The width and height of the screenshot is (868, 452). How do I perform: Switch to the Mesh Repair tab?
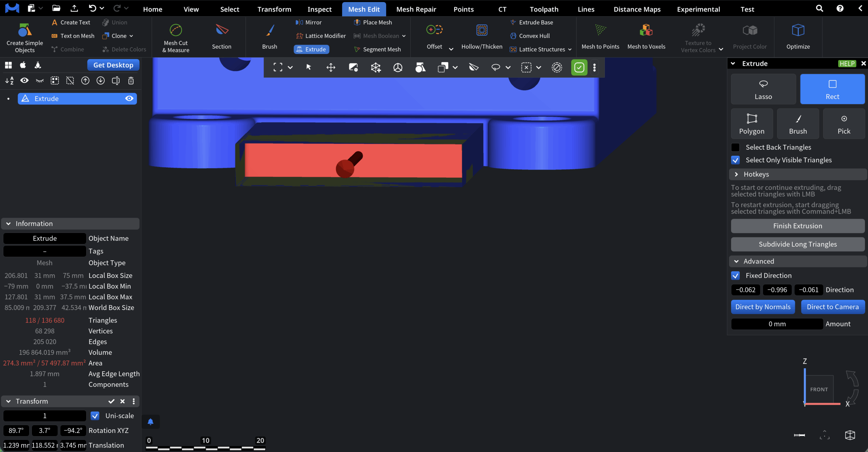416,9
